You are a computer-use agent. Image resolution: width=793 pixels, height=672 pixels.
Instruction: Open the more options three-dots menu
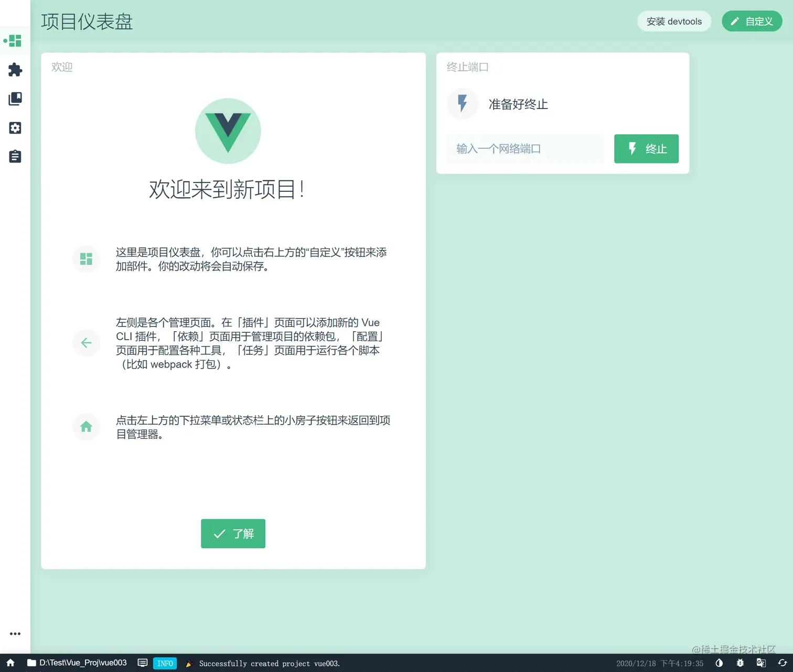[x=15, y=634]
